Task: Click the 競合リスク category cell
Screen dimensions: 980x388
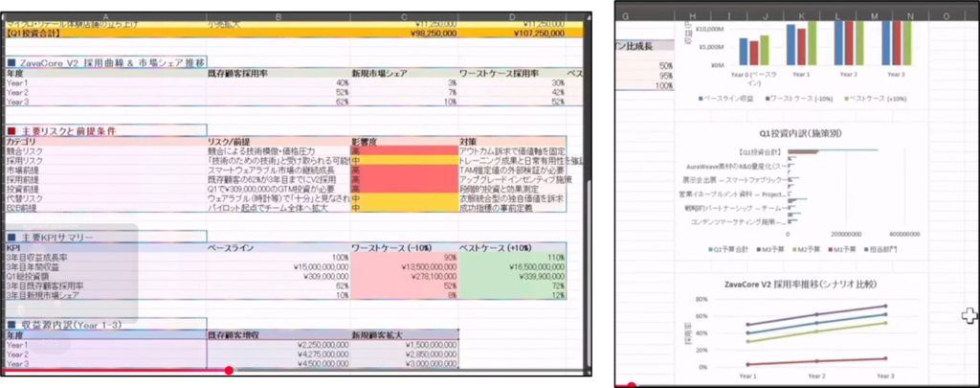Action: pos(27,150)
